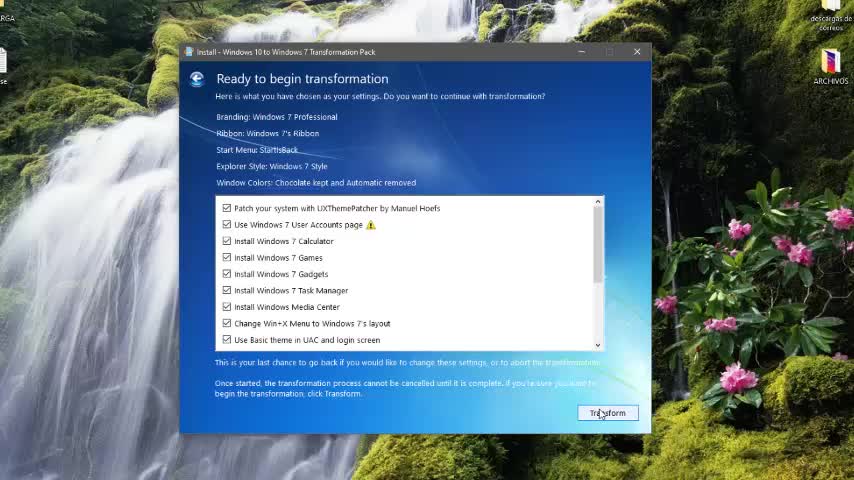This screenshot has width=854, height=480.
Task: Toggle Install Windows 7 Task Manager
Action: 227,290
